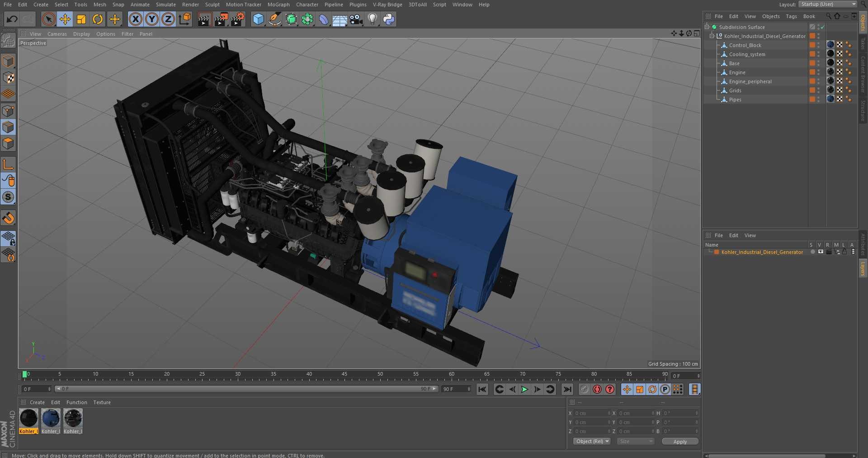Toggle Position keyframe recording

pos(627,389)
